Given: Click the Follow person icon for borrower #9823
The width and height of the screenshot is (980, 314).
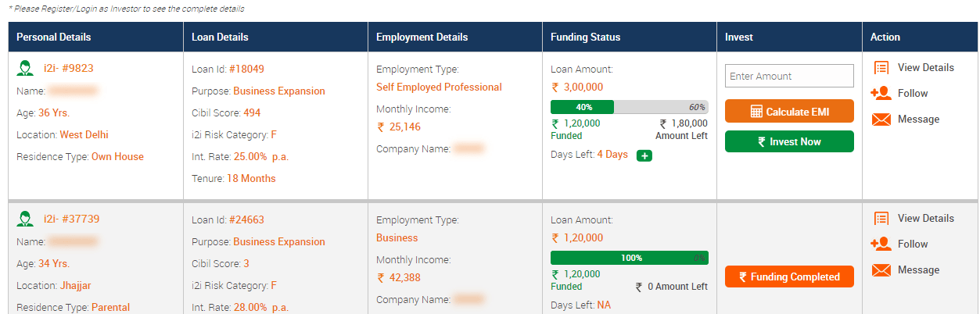Looking at the screenshot, I should click(x=881, y=93).
